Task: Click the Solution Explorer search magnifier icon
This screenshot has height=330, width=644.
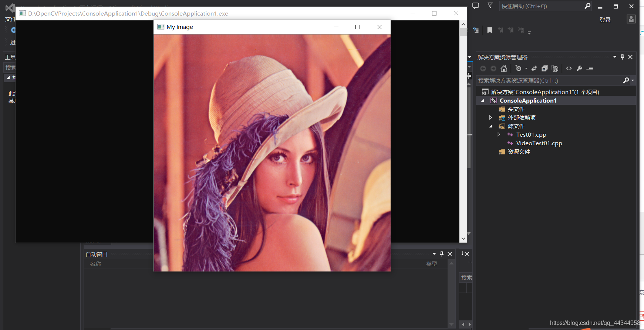Action: coord(626,80)
